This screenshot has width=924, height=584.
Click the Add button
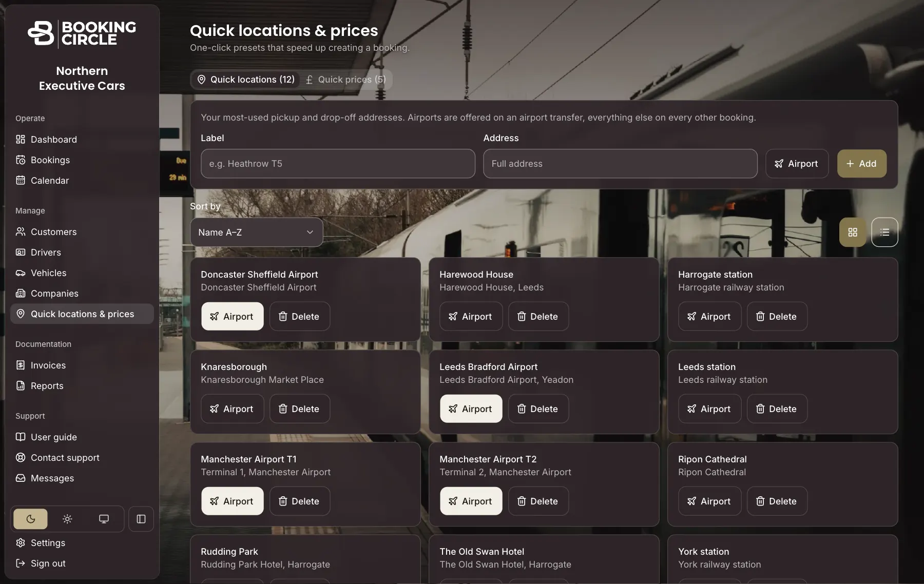click(x=862, y=164)
